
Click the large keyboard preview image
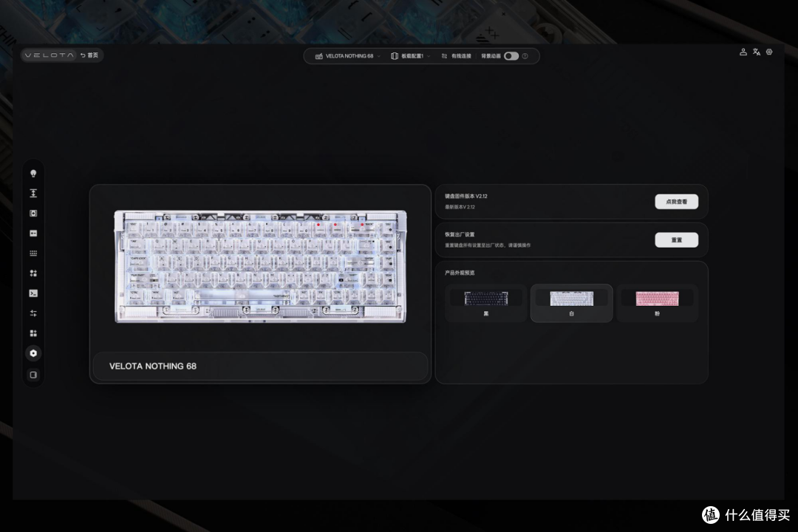[261, 266]
